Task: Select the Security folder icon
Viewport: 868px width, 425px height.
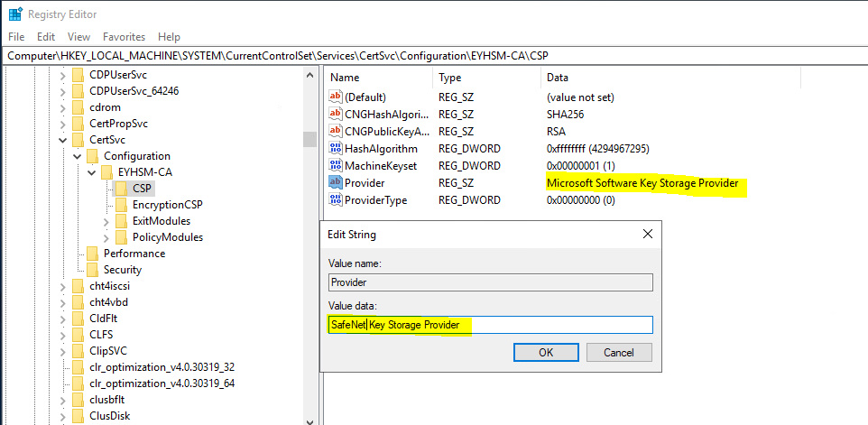Action: (92, 270)
